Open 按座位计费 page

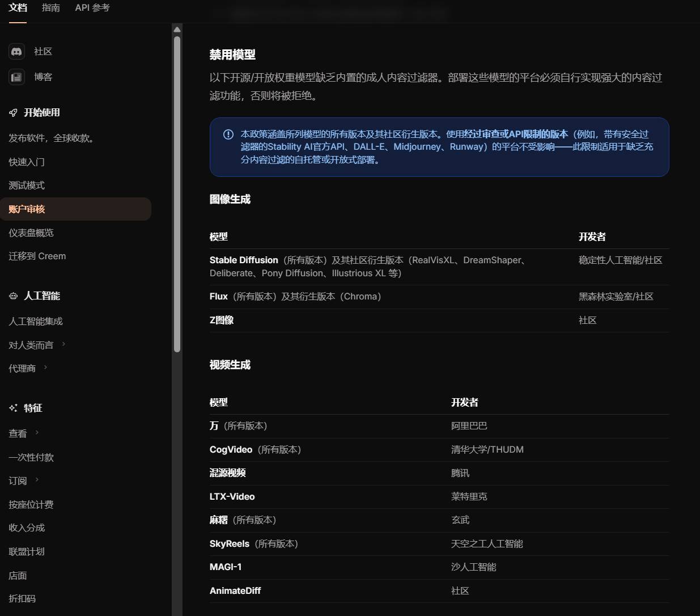pos(31,504)
